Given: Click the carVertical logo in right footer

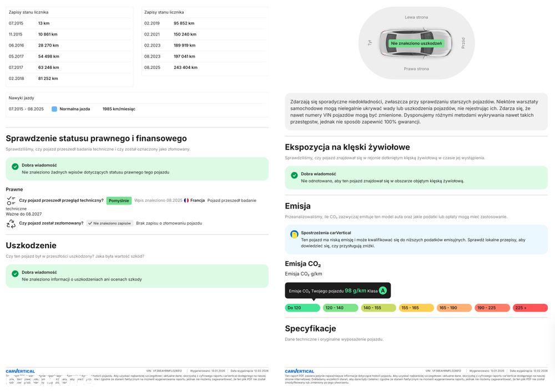Looking at the screenshot, I should tap(299, 371).
